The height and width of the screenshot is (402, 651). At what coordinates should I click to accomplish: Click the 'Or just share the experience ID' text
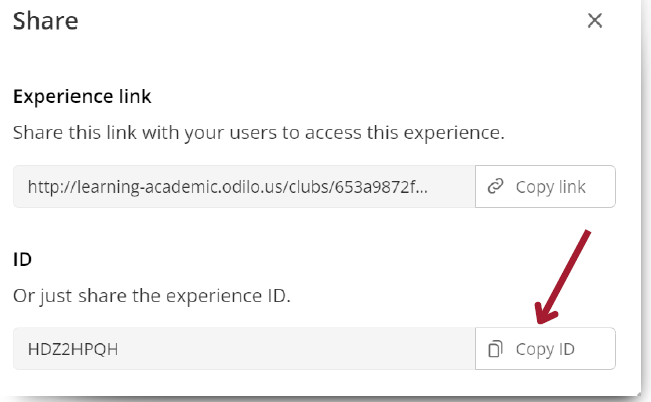click(152, 296)
